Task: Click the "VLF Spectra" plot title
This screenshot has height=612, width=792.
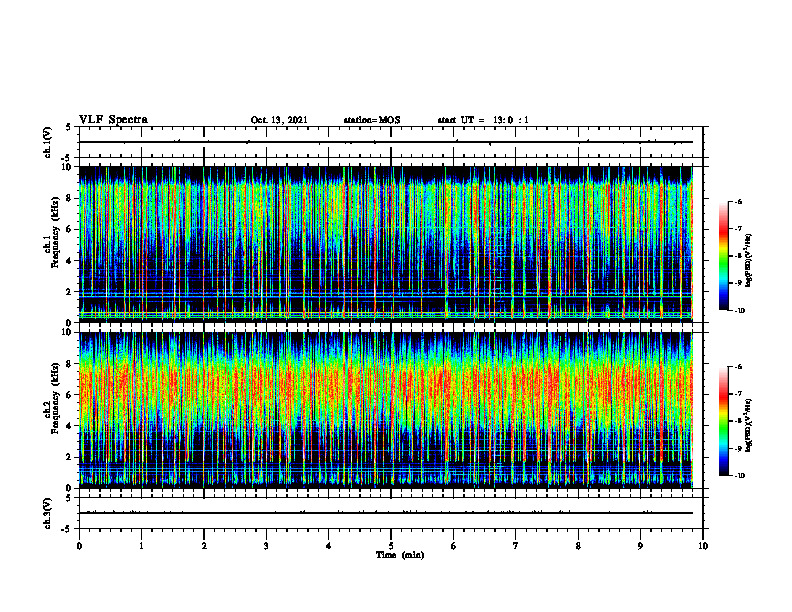Action: [113, 120]
